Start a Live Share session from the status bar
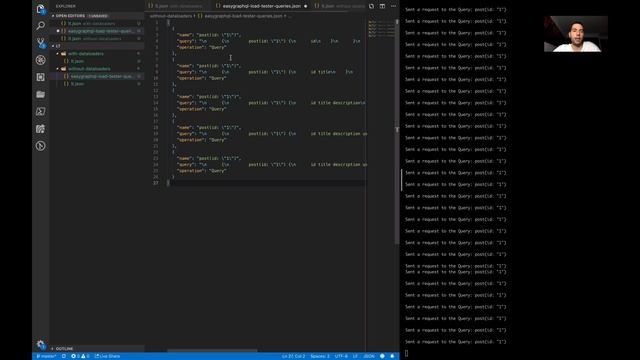Viewport: 640px width, 360px height. [107, 356]
